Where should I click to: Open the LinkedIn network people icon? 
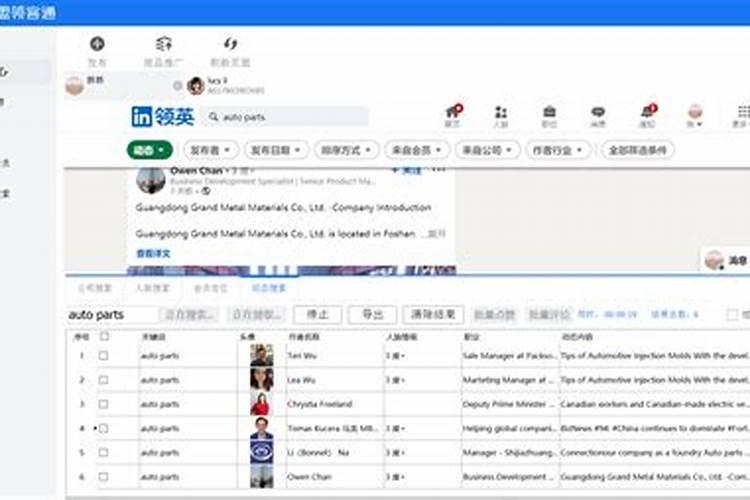tap(501, 112)
